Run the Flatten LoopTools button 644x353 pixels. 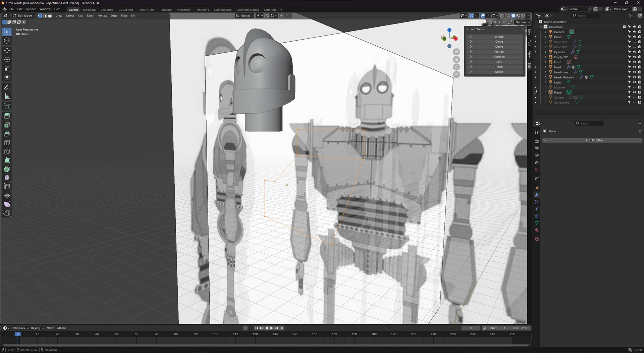[x=499, y=52]
